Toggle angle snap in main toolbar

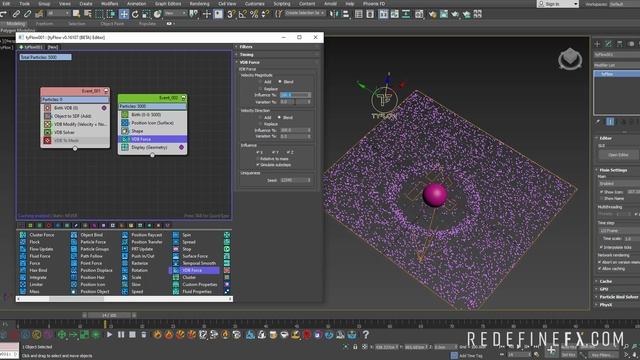pyautogui.click(x=242, y=14)
